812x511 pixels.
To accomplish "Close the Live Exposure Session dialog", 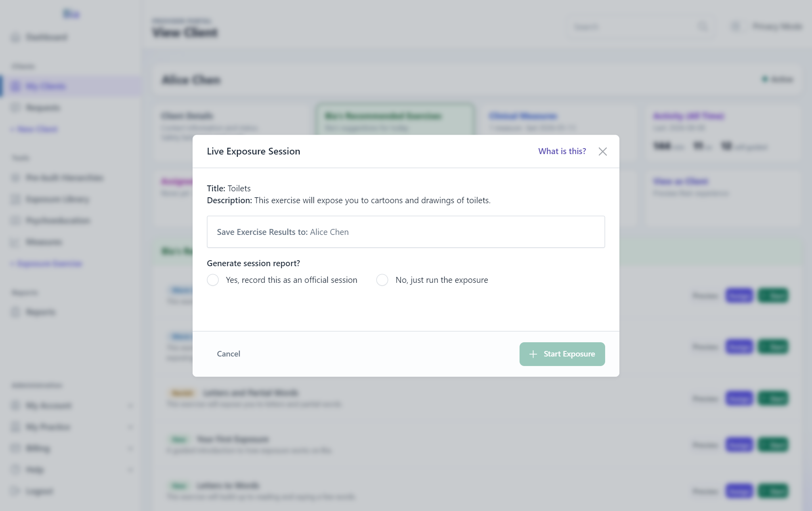I will click(x=602, y=151).
